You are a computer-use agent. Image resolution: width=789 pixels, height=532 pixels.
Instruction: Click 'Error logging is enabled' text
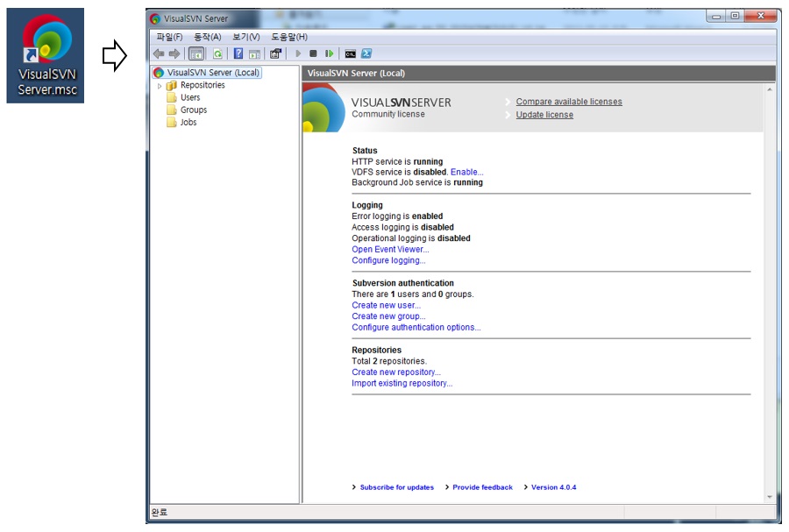397,216
